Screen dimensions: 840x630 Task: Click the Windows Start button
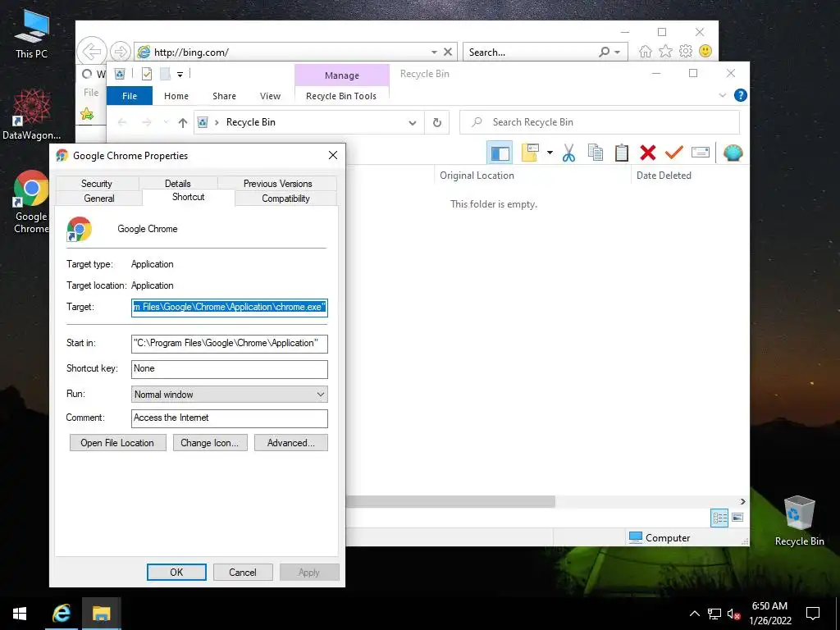[x=20, y=614]
